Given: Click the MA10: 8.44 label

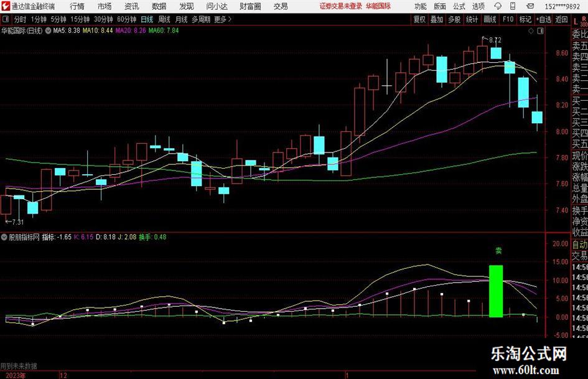Looking at the screenshot, I should 98,30.
